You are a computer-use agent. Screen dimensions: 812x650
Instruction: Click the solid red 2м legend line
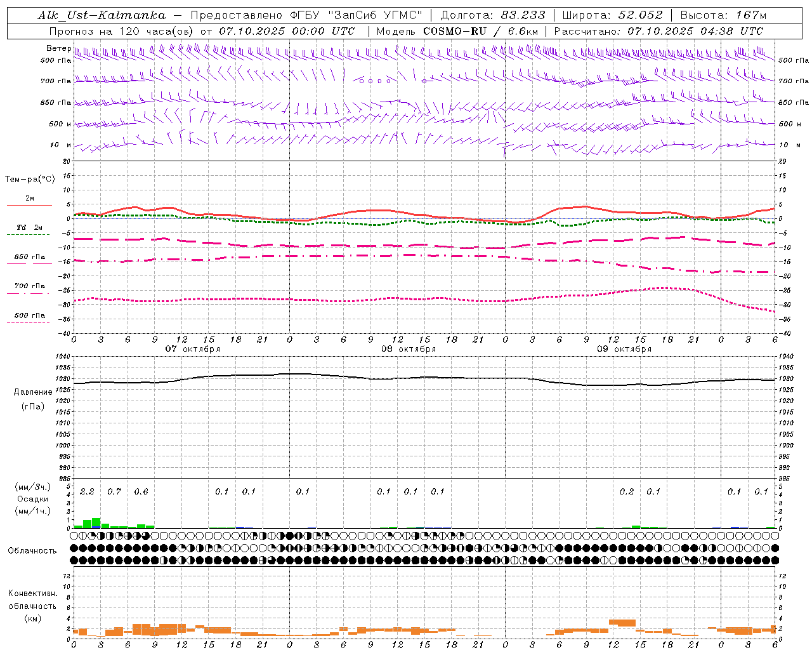29,206
